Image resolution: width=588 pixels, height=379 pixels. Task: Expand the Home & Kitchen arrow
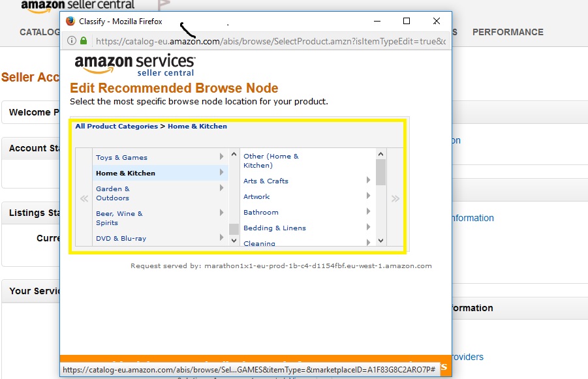click(x=221, y=172)
